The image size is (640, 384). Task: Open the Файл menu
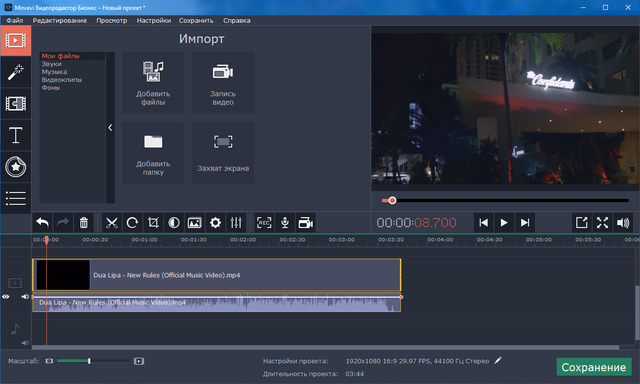pos(15,20)
